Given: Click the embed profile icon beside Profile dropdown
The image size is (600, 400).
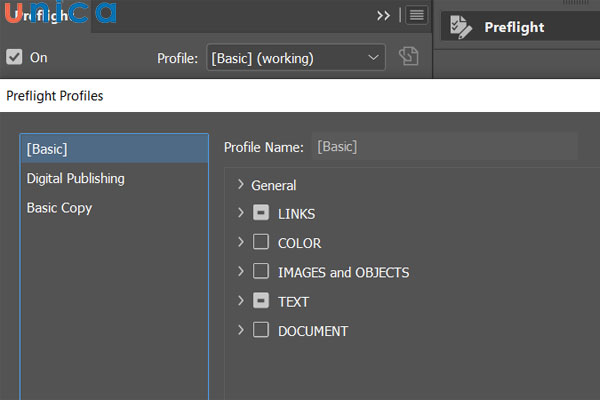Looking at the screenshot, I should click(x=407, y=58).
